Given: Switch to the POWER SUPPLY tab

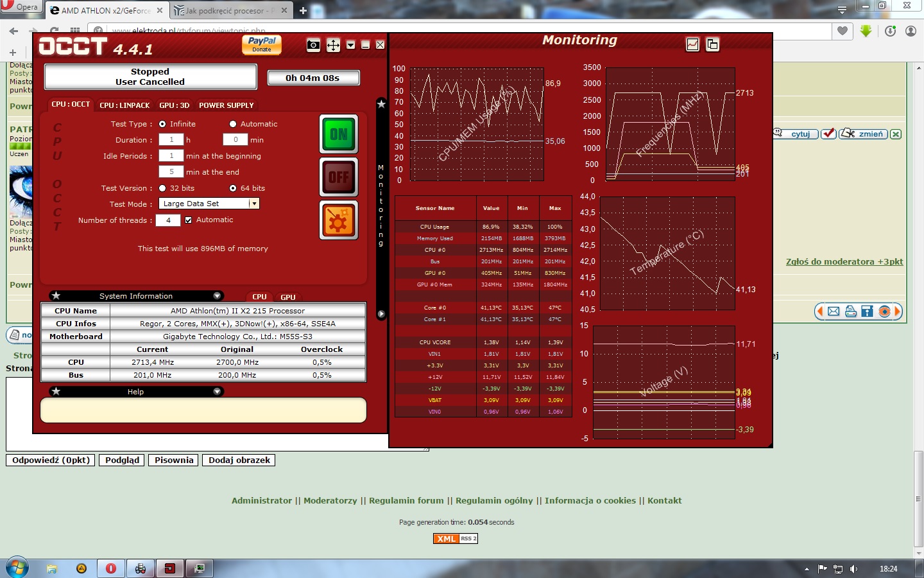Looking at the screenshot, I should (x=227, y=105).
